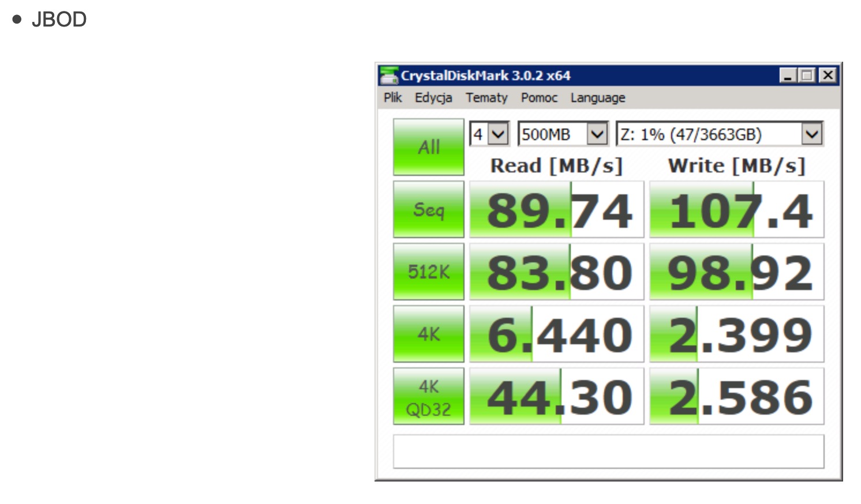Screen dimensions: 861x504
Task: Select the 4K QD32 read value 44.30
Action: (x=556, y=396)
